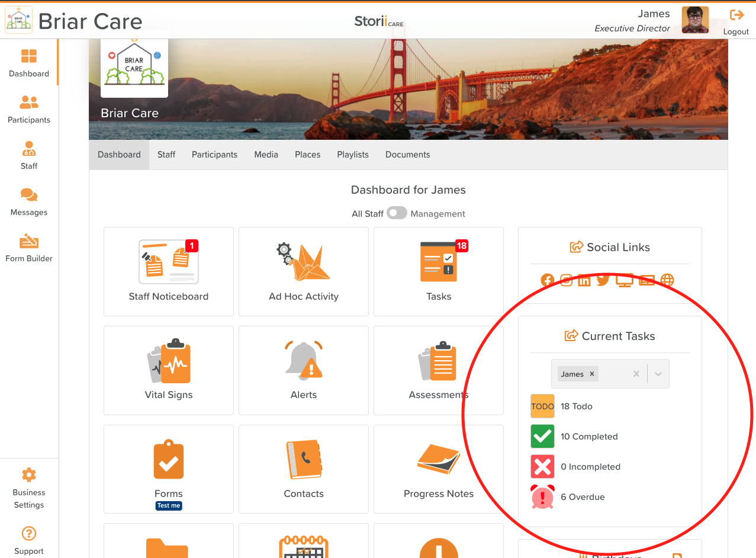The image size is (756, 558).
Task: Click the monitor social link icon
Action: tap(625, 281)
